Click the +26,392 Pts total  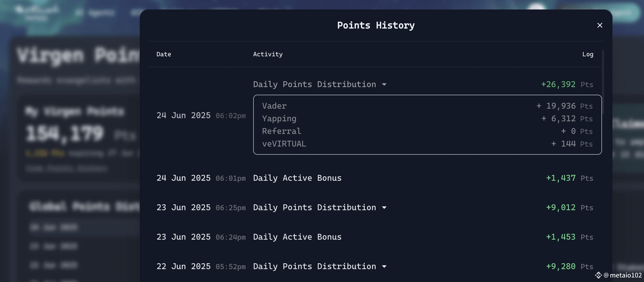(567, 84)
